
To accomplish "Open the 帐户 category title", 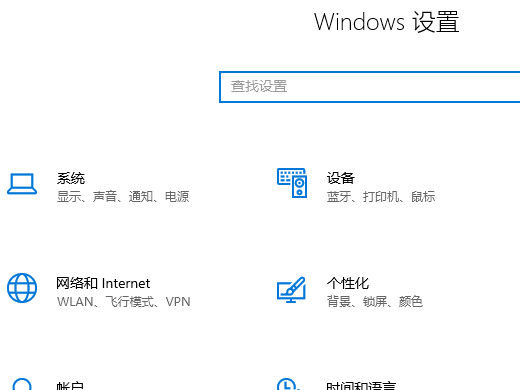I will (x=70, y=386).
